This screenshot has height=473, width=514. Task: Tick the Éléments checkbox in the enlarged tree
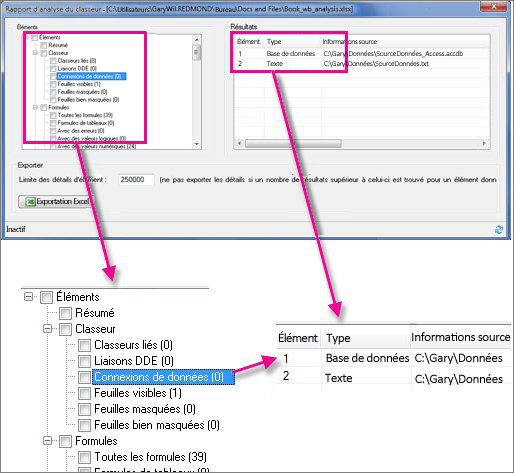tap(46, 297)
